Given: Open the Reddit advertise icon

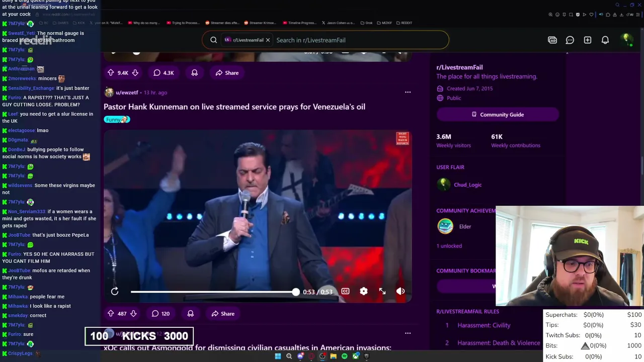Looking at the screenshot, I should tap(552, 40).
